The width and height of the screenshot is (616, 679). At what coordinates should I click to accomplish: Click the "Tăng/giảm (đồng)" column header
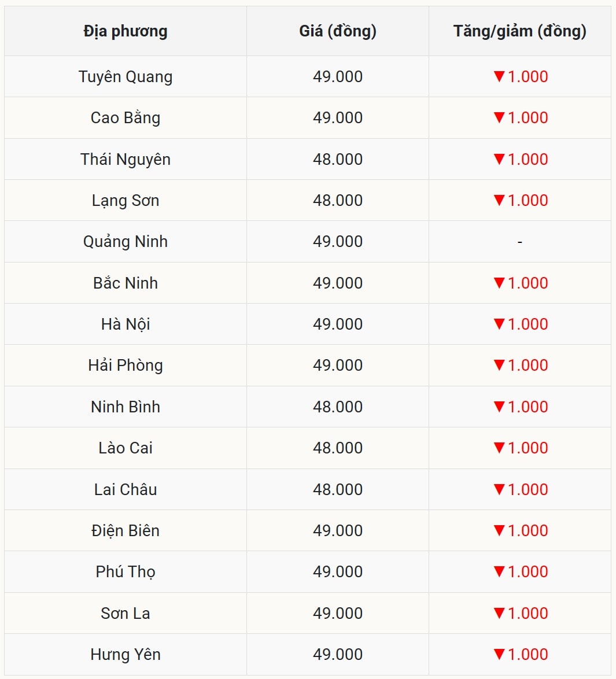coord(519,31)
